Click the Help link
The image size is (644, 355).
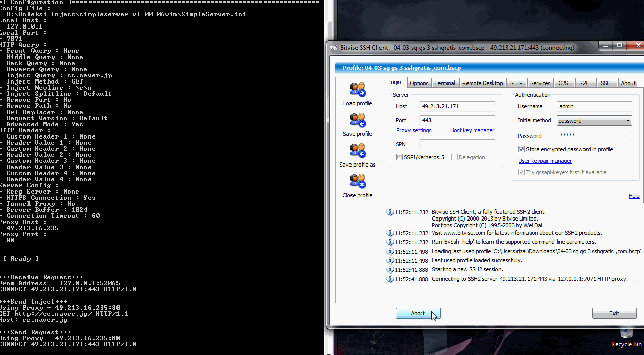point(634,196)
